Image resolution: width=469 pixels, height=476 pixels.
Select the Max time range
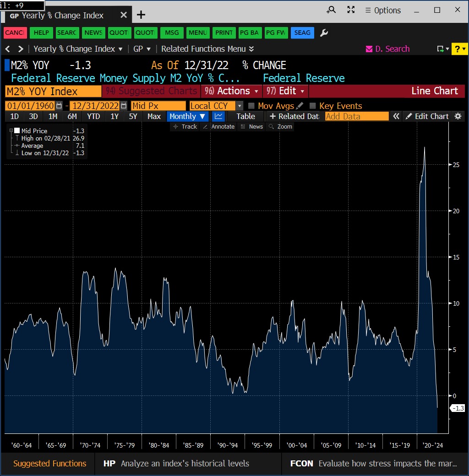[x=154, y=116]
